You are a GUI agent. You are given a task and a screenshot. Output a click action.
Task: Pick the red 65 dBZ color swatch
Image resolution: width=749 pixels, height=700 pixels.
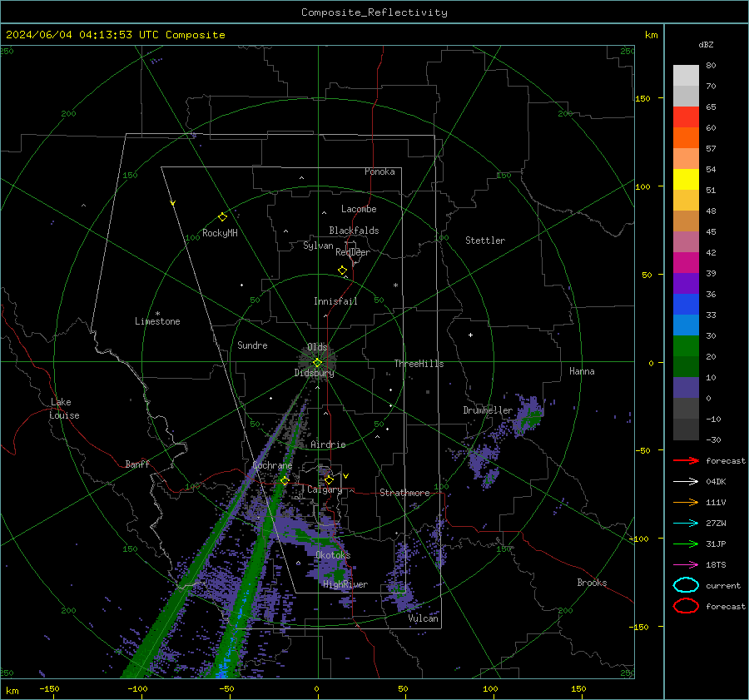coord(686,117)
